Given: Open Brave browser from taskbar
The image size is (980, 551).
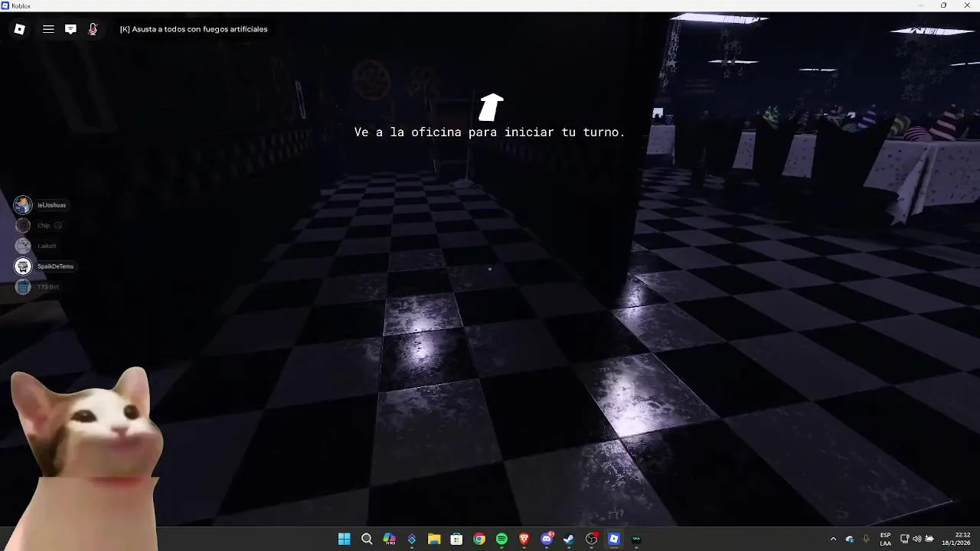Looking at the screenshot, I should [x=524, y=539].
